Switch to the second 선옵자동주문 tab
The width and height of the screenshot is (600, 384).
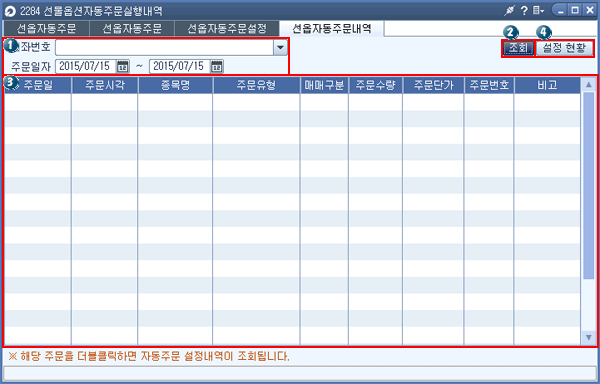(132, 29)
